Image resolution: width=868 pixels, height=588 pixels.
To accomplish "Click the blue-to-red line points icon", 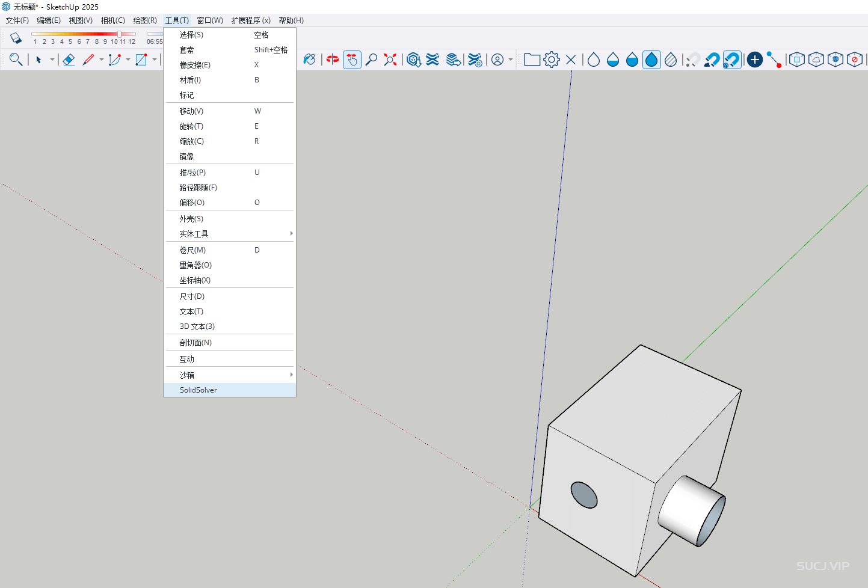I will click(774, 60).
